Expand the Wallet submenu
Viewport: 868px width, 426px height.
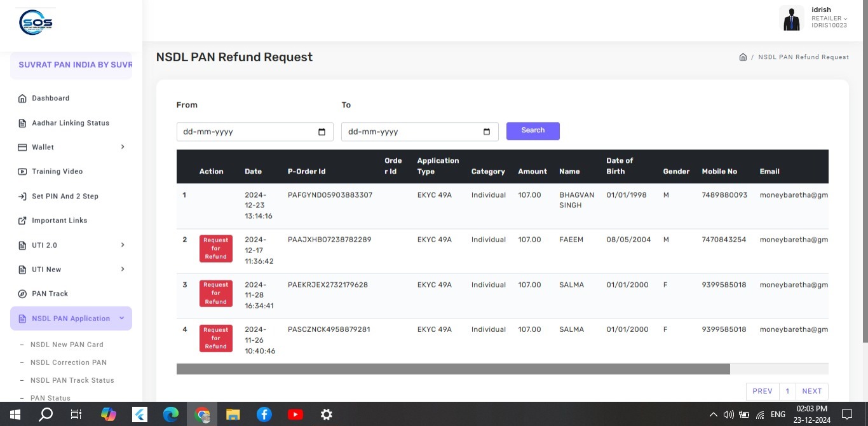coord(123,147)
